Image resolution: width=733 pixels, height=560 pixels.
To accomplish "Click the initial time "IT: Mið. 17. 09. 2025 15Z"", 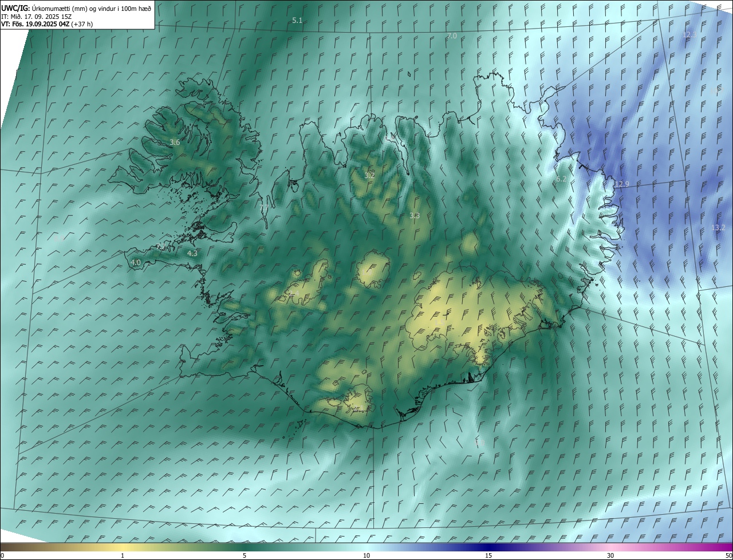I will [37, 16].
